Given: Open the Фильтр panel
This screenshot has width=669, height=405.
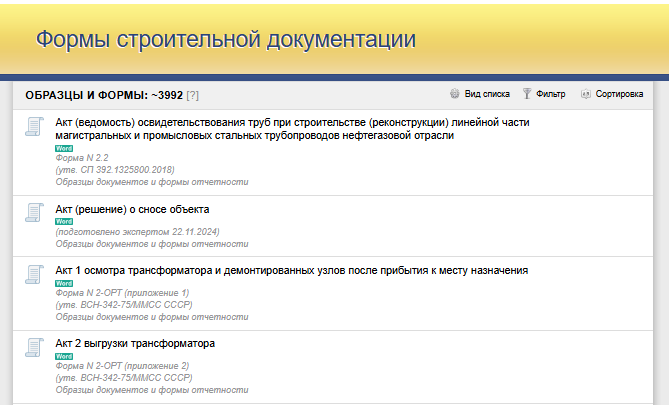Looking at the screenshot, I should click(x=550, y=94).
